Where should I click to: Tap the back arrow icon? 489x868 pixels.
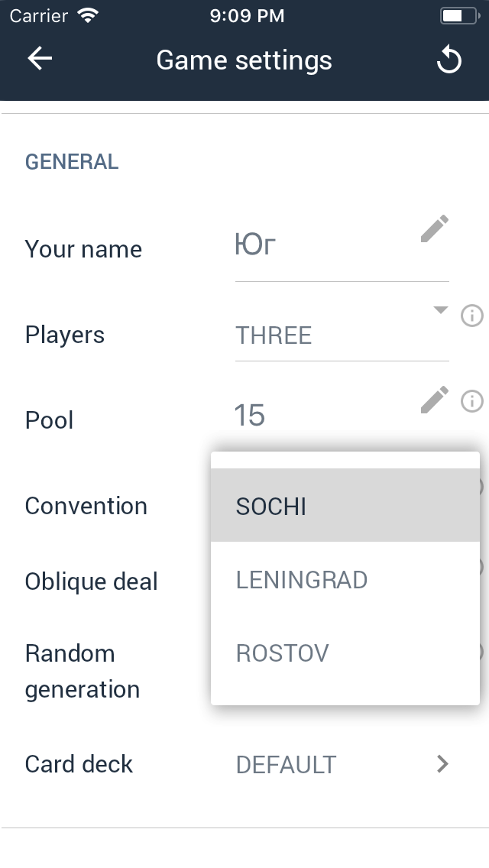[x=39, y=60]
